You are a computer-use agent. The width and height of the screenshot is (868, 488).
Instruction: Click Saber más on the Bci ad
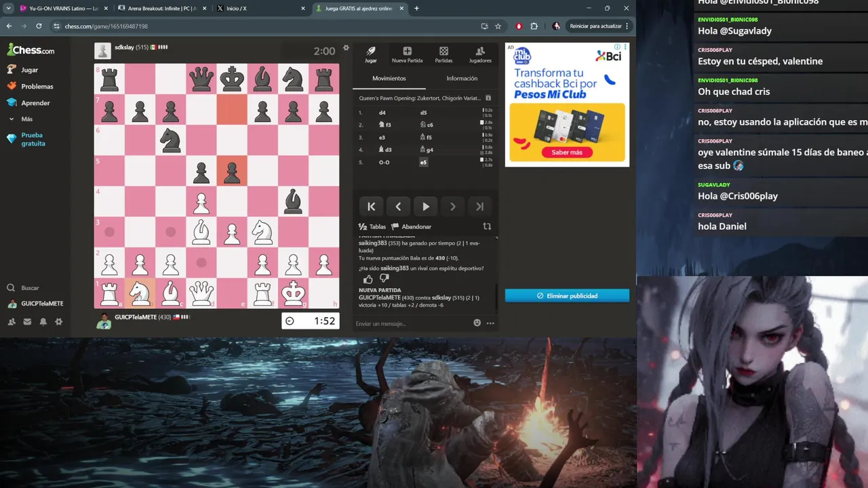(x=567, y=152)
